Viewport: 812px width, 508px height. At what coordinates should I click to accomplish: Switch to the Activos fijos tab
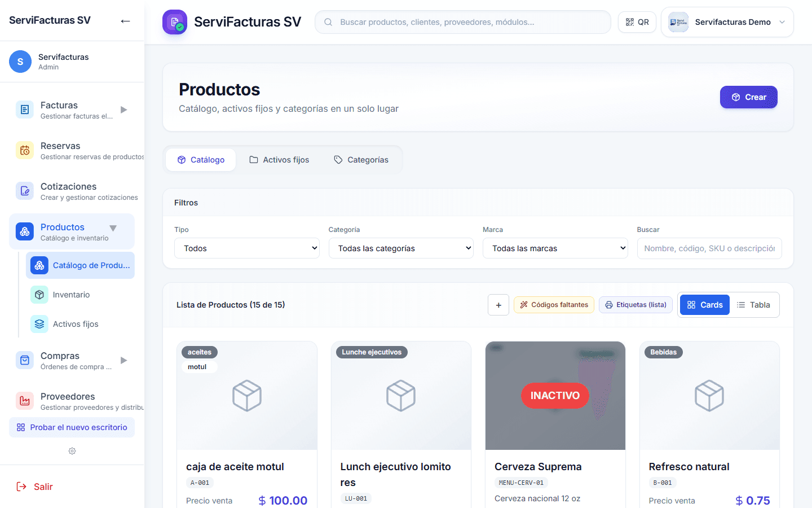click(x=279, y=160)
